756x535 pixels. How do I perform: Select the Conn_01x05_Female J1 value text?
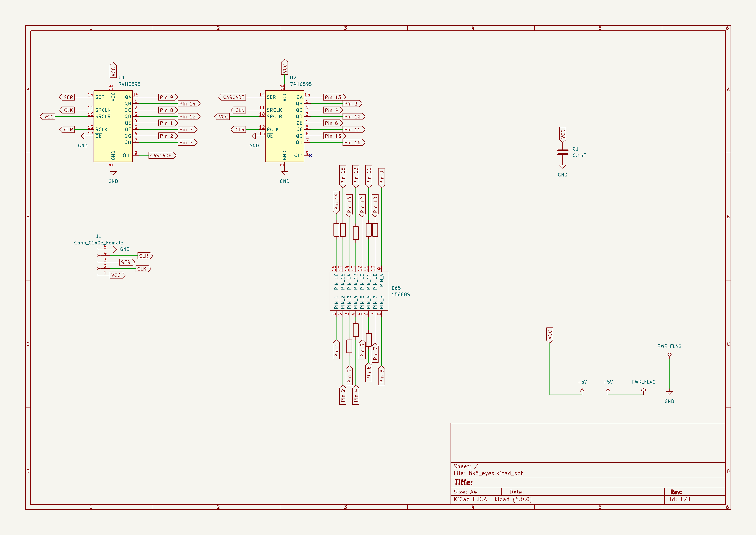pyautogui.click(x=99, y=243)
